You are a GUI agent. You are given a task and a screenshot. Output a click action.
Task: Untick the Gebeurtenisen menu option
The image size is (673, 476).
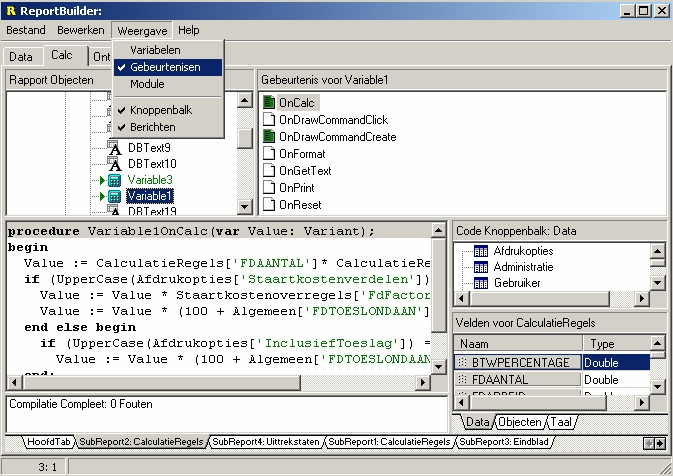click(x=168, y=67)
